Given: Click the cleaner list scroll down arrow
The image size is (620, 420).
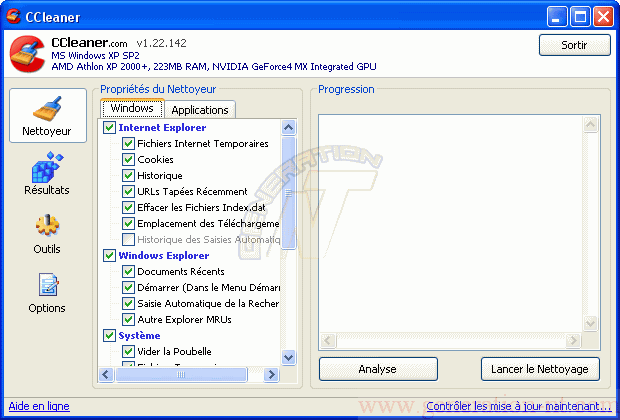Looking at the screenshot, I should tap(289, 358).
